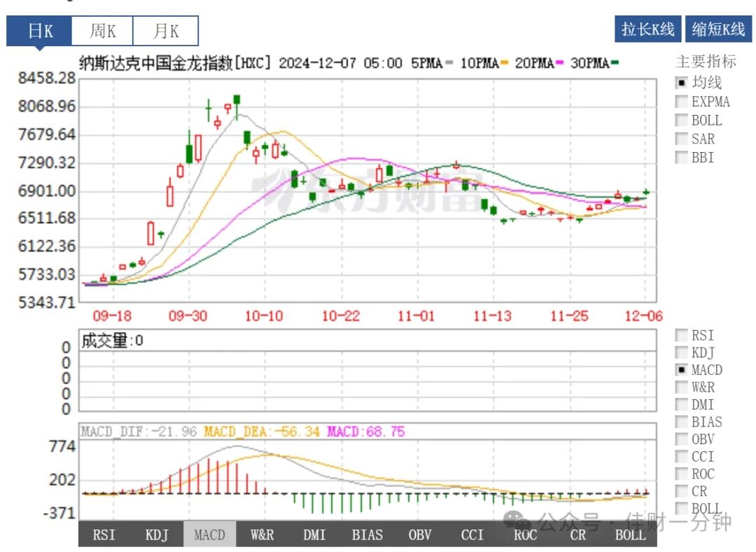756x552 pixels.
Task: Click the 11-13 date axis label
Action: (493, 316)
